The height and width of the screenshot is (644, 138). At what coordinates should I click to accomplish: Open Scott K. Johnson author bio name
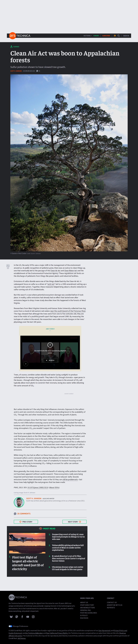(x=34, y=499)
